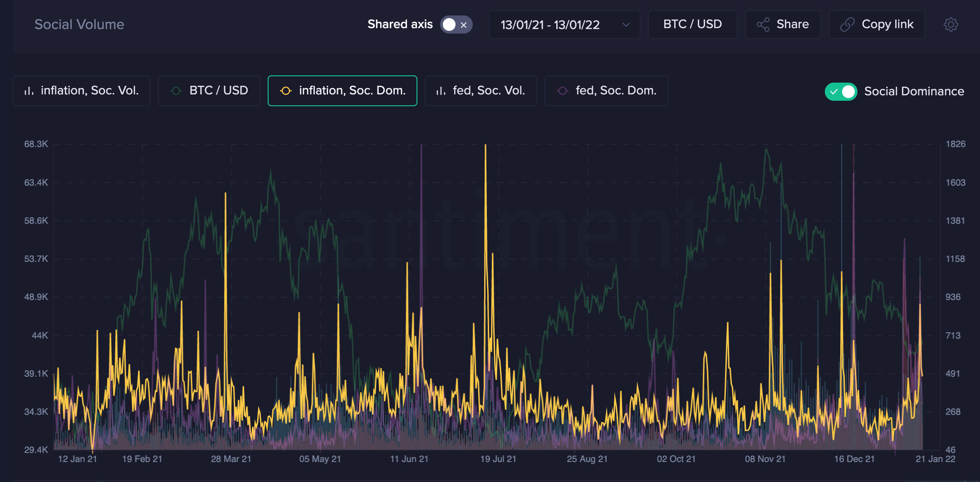Screen dimensions: 980x482
Task: Click the 19 Jul 21 axis date label
Action: [498, 459]
